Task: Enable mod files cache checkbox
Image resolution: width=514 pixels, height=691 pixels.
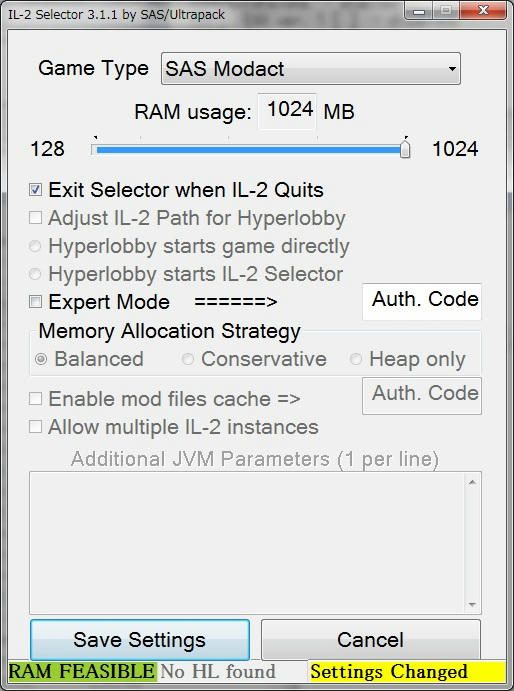Action: (35, 399)
